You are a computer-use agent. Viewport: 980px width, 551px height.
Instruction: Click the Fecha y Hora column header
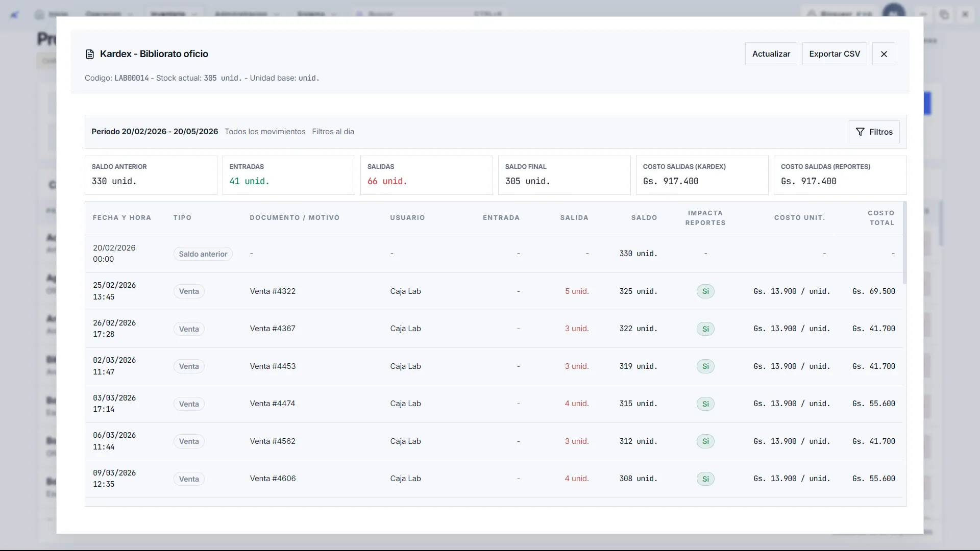[x=122, y=218]
